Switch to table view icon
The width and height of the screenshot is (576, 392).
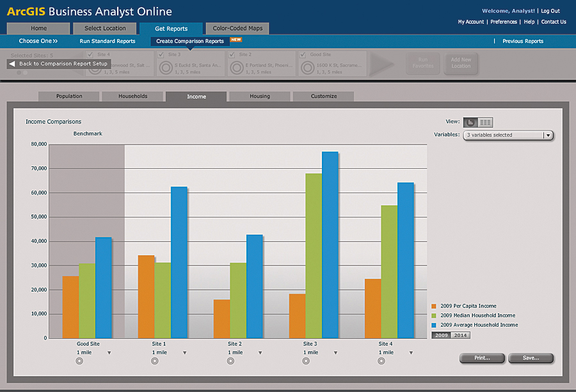click(485, 122)
